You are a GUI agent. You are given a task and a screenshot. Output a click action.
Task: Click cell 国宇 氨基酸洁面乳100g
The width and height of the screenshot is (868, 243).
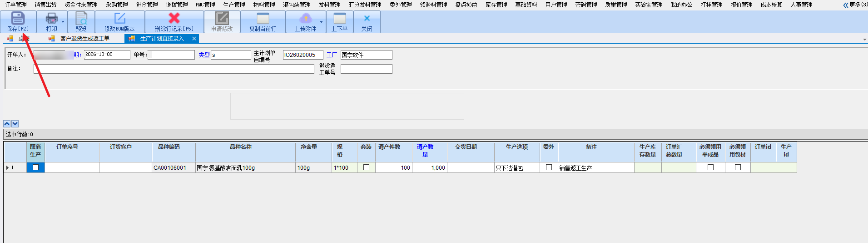click(x=245, y=167)
